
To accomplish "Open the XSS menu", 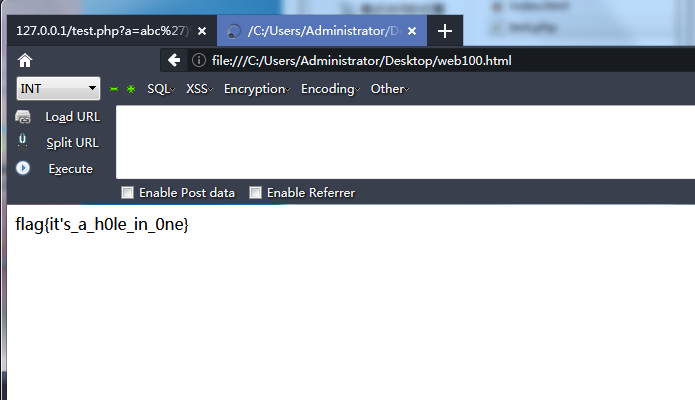I will (x=198, y=89).
